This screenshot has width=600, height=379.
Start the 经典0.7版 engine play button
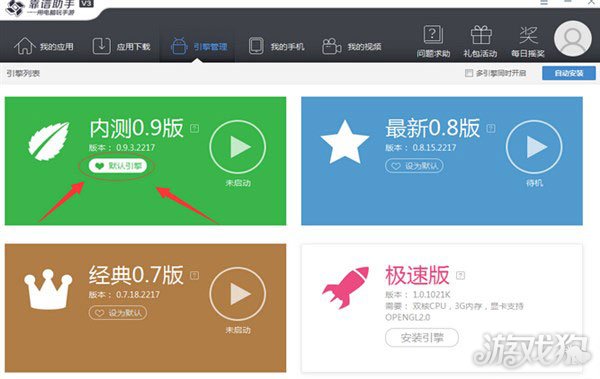pos(238,294)
